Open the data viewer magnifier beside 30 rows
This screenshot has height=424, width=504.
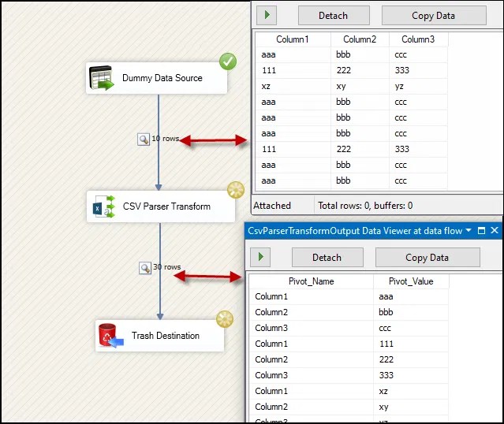pos(144,268)
